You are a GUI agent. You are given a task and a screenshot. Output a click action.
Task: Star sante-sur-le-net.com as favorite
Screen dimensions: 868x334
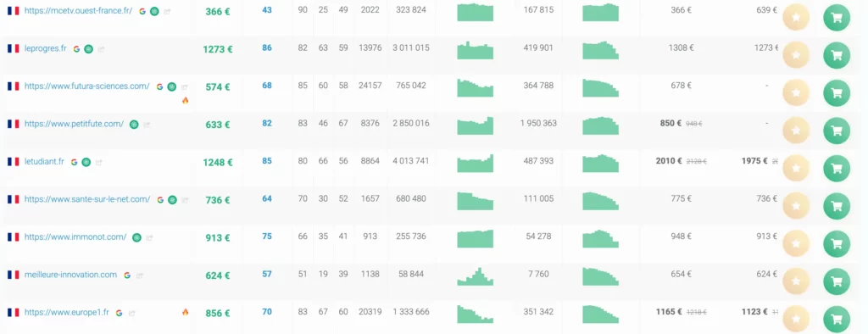click(795, 205)
